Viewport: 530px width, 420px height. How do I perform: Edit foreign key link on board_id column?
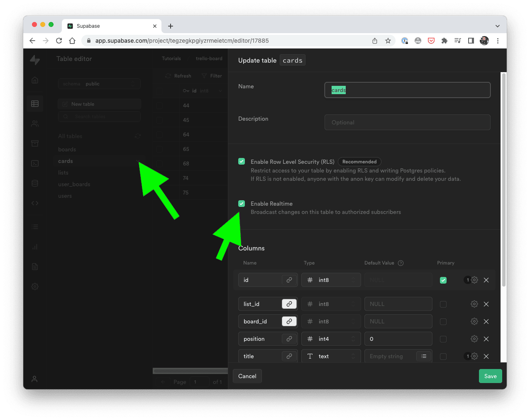289,321
